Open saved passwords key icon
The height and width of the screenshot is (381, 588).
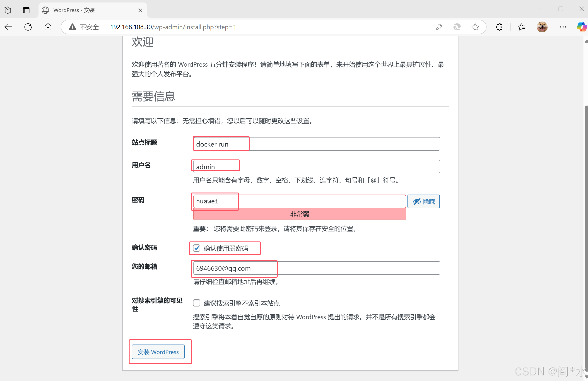[439, 27]
